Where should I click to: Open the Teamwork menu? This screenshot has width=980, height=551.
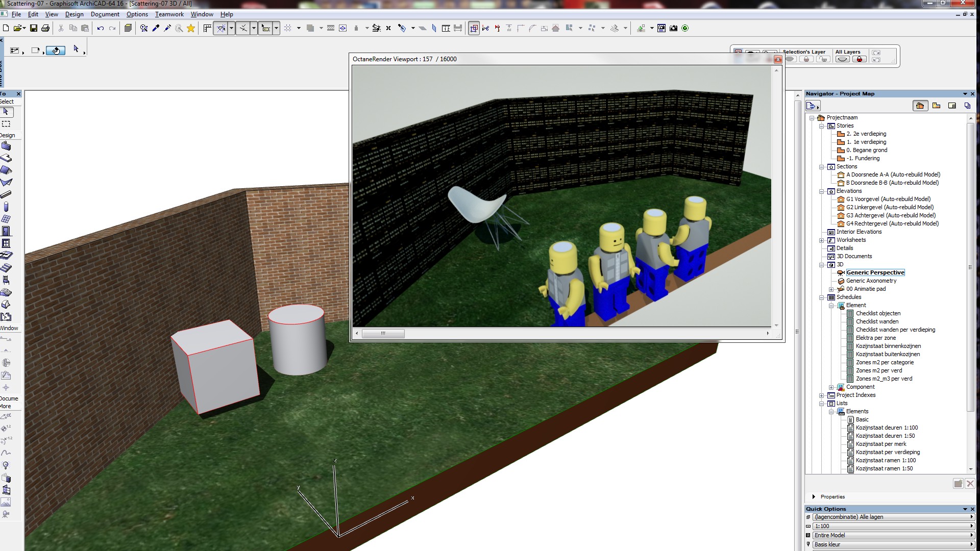coord(169,14)
